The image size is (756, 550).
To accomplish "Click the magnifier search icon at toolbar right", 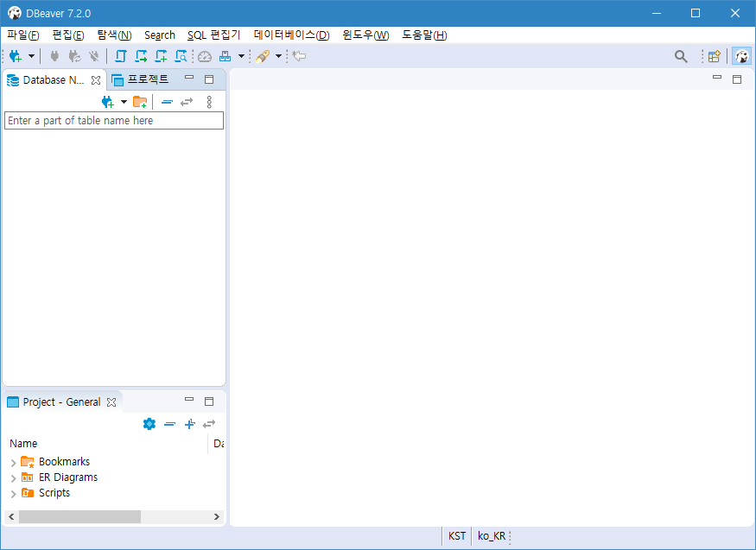I will coord(681,56).
